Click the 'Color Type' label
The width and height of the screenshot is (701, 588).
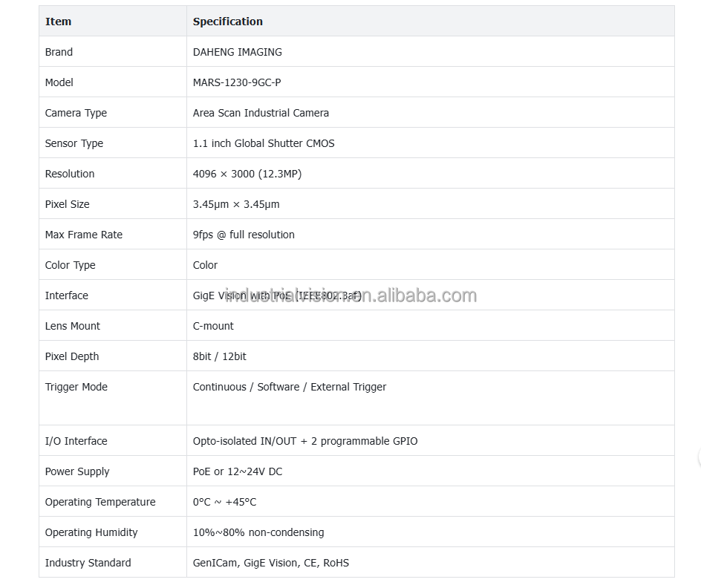tap(71, 265)
